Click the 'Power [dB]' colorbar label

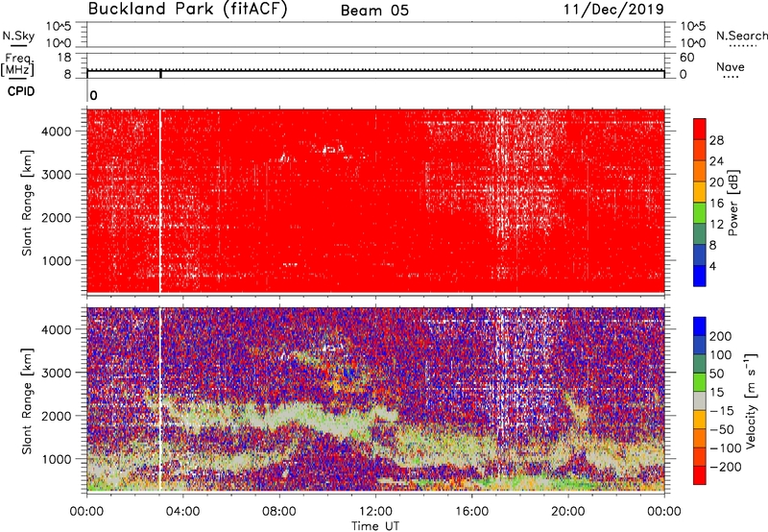coord(732,203)
